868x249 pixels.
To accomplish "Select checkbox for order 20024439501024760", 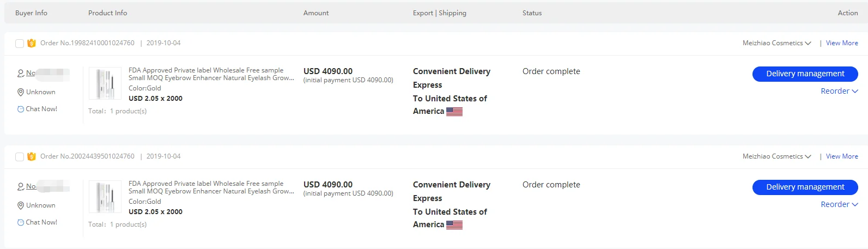I will (x=20, y=156).
